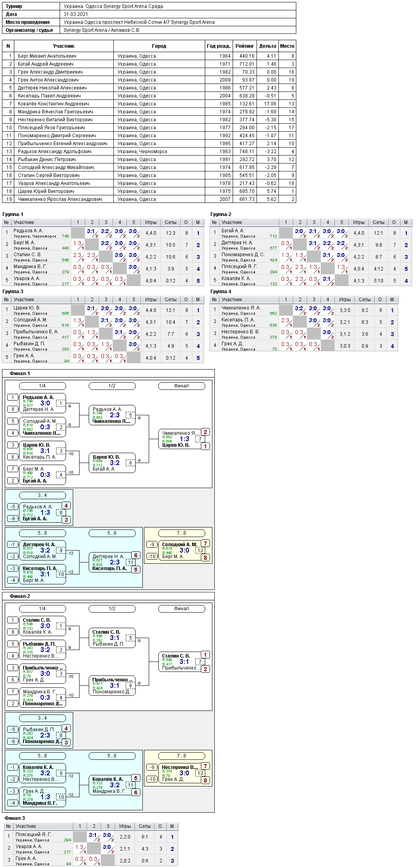
Task: Click the 7...8 playoff header in Финал-1
Action: click(x=181, y=533)
